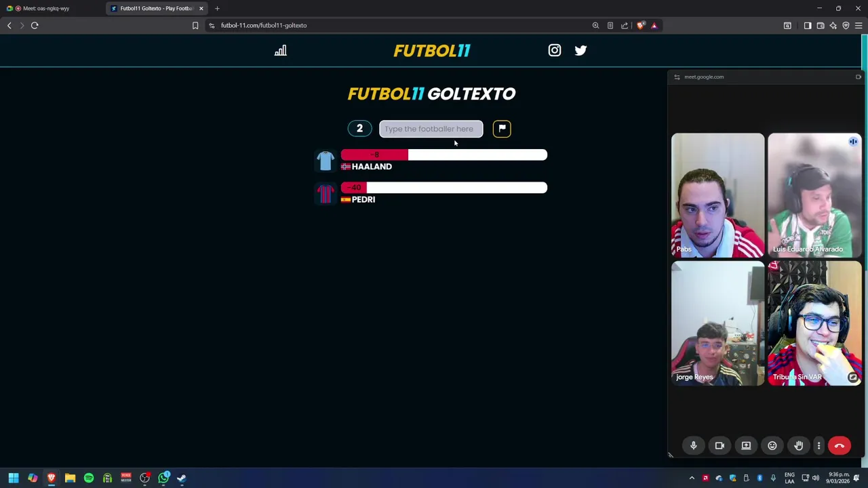Close the Futbol11 Goltexto tab
The image size is (868, 488).
pyautogui.click(x=201, y=8)
